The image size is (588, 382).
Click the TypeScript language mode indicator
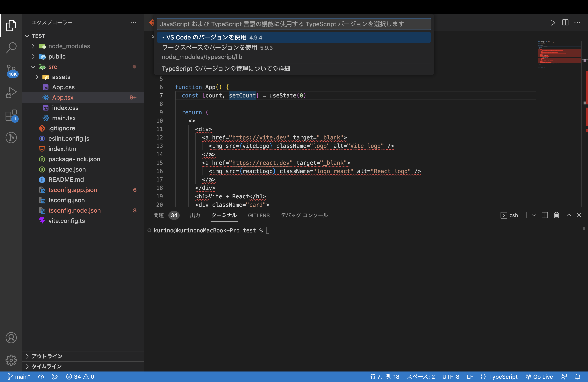pos(503,377)
